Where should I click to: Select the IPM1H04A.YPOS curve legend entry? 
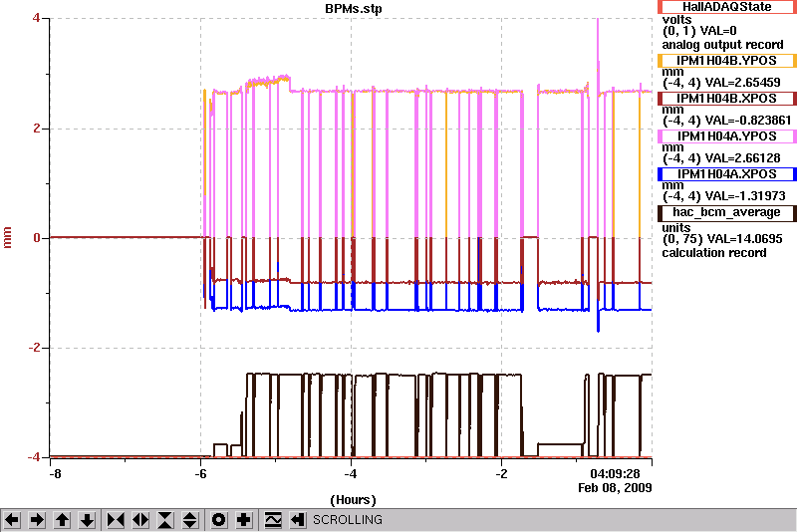727,136
